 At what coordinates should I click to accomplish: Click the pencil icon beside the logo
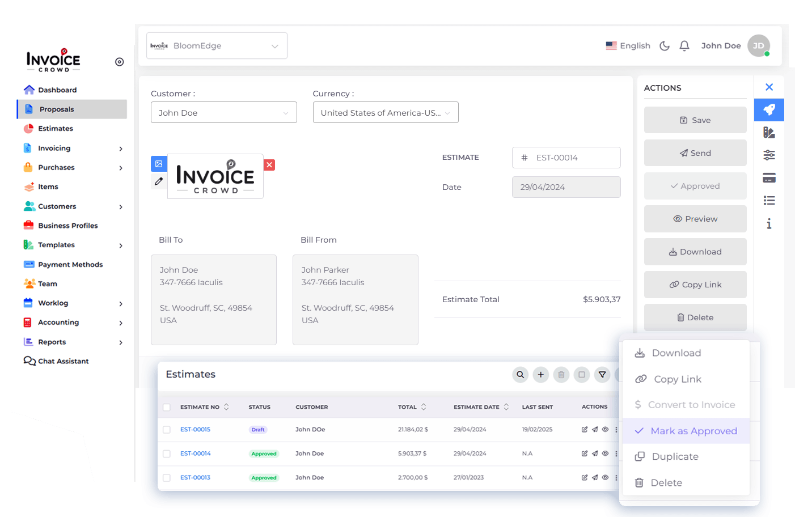click(x=159, y=181)
